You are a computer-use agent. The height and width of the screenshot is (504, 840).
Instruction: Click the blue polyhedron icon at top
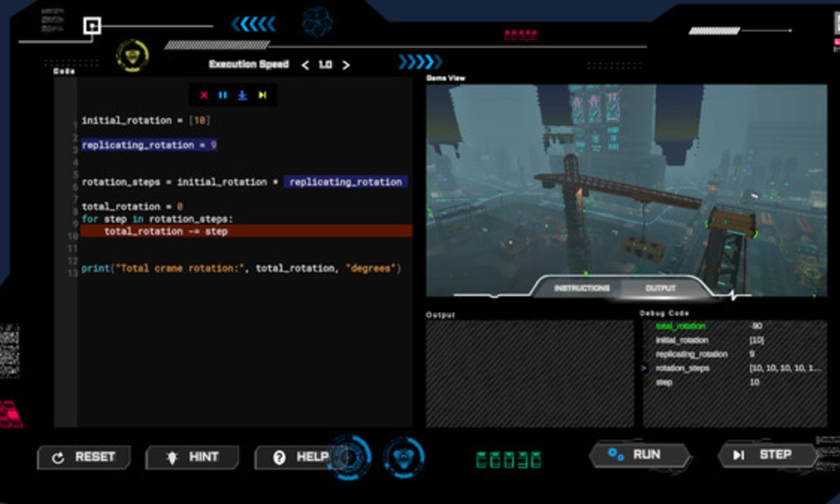point(317,22)
